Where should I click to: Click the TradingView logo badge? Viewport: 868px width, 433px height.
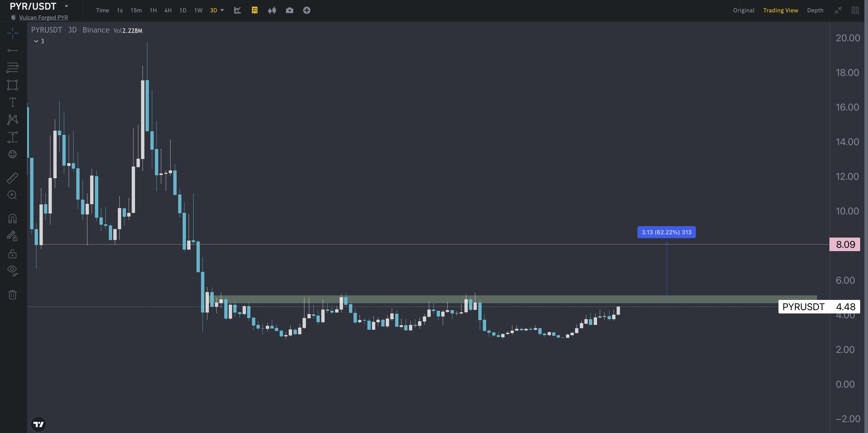(38, 424)
